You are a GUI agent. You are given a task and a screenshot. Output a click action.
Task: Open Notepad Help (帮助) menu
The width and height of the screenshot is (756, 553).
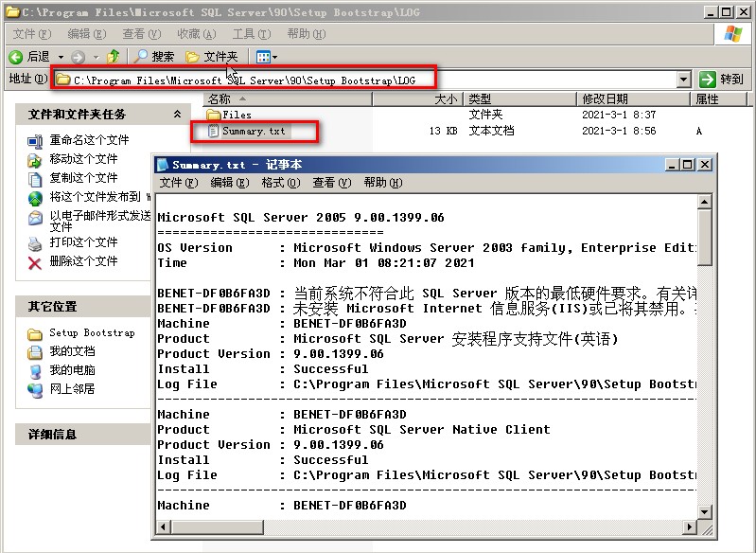[x=383, y=183]
